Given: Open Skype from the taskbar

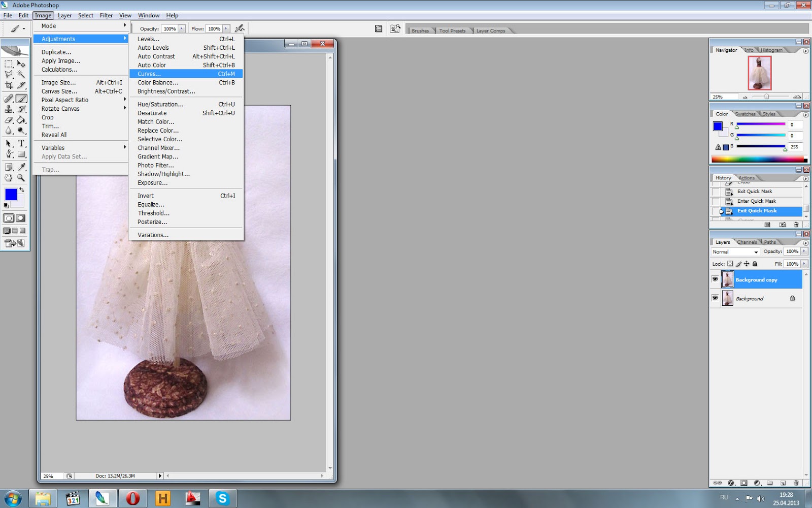Looking at the screenshot, I should pyautogui.click(x=222, y=499).
